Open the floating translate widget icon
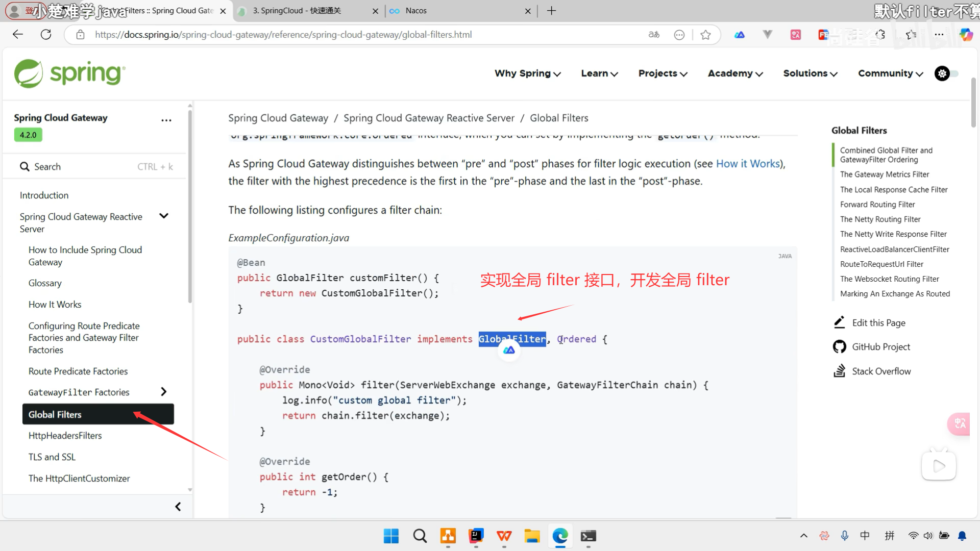The height and width of the screenshot is (551, 980). click(960, 423)
